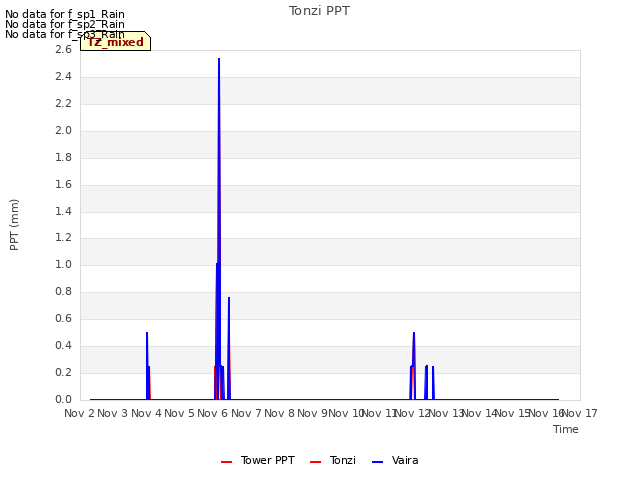Click the 0.76 blue spike after Nov 6
640x480 pixels.
[x=229, y=298]
